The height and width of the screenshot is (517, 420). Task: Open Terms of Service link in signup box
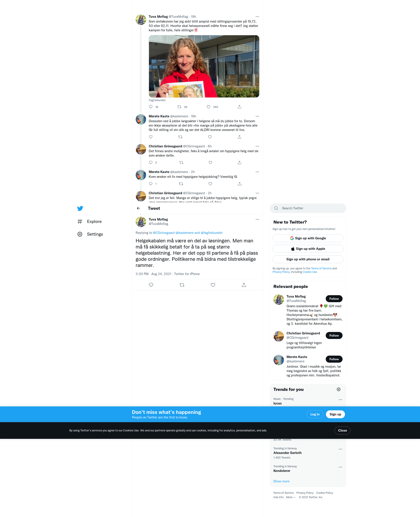[x=321, y=268]
